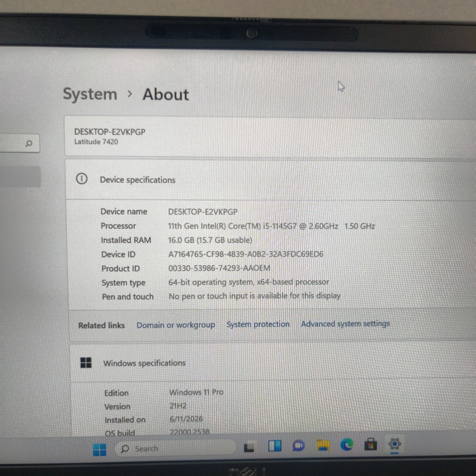Select the Version value 21H2
Viewport: 476px width, 476px height.
pyautogui.click(x=178, y=406)
